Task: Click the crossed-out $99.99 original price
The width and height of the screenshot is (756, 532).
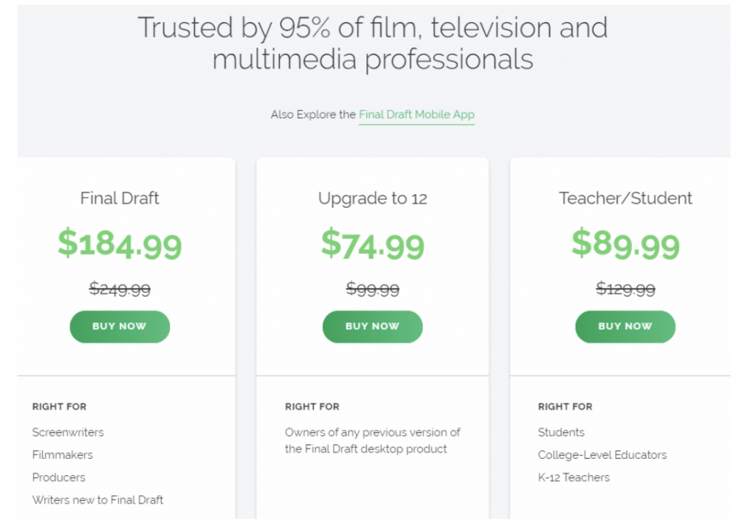Action: 372,289
